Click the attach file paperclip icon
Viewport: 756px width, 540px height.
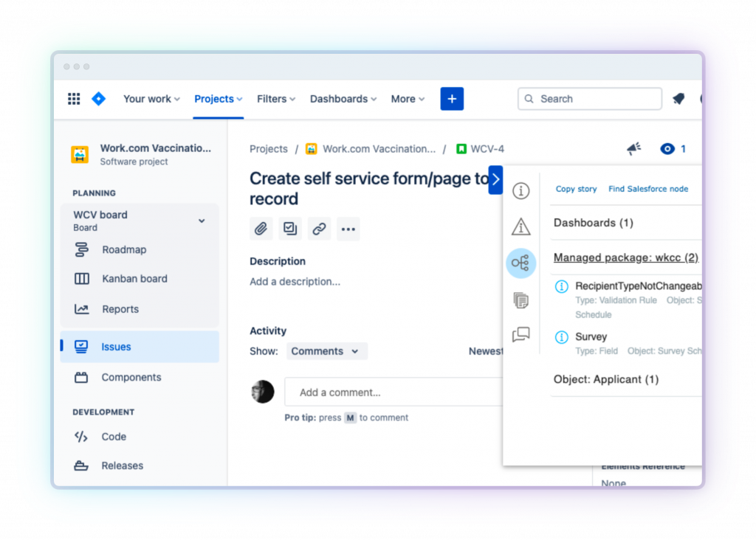click(261, 229)
